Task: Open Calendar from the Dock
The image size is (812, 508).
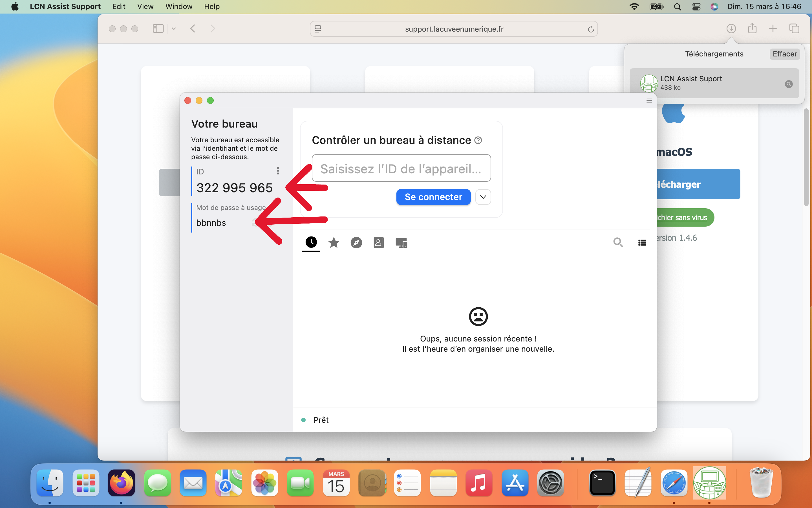Action: [336, 483]
